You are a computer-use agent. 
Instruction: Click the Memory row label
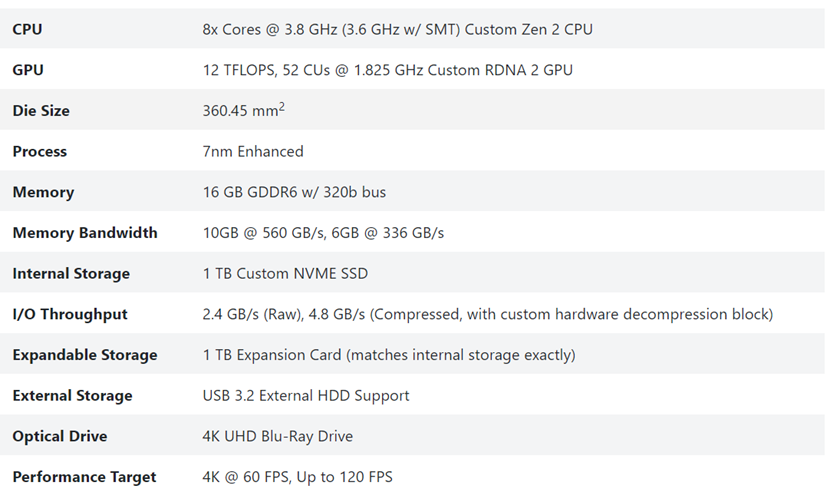pos(43,192)
